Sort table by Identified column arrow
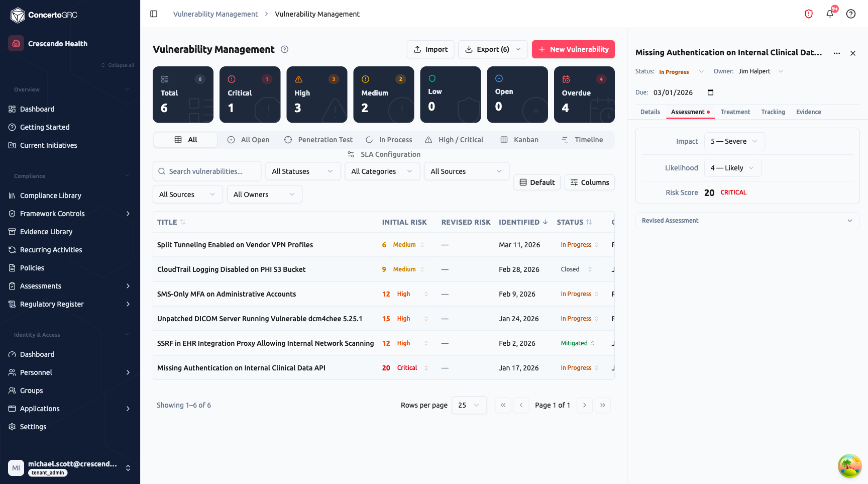868x484 pixels. coord(546,222)
